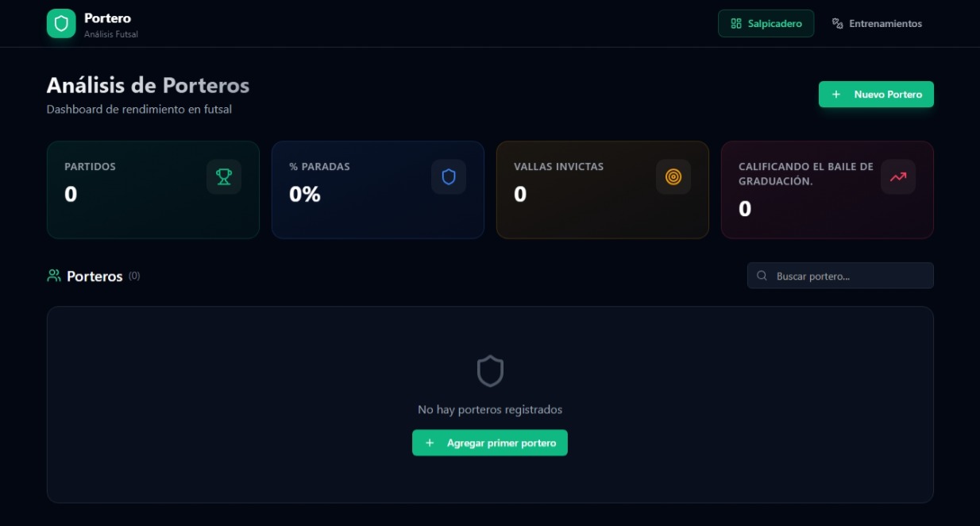Image resolution: width=980 pixels, height=526 pixels.
Task: Click the magnifier icon in search box
Action: tap(762, 276)
